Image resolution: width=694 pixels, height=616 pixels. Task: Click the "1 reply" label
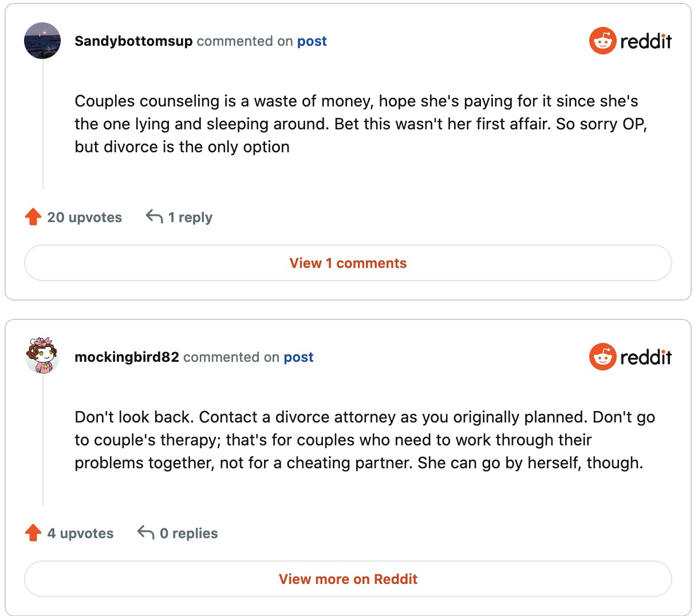click(190, 218)
